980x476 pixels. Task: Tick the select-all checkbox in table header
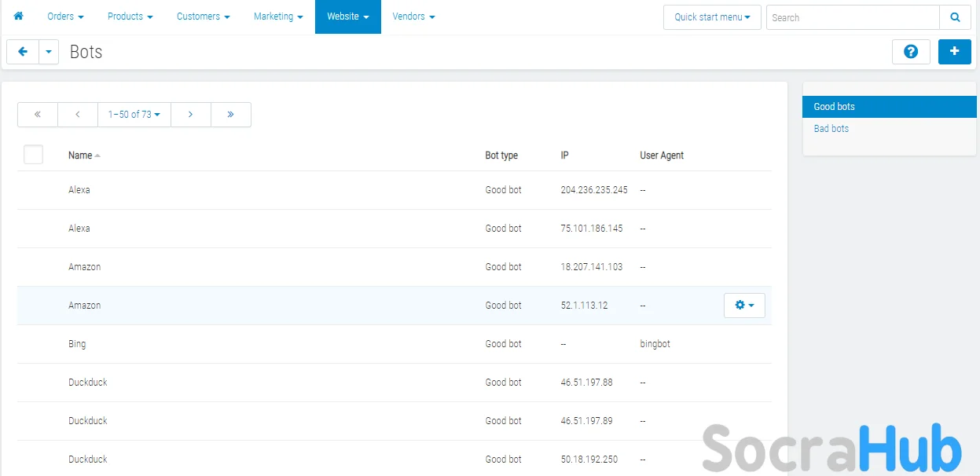[x=33, y=155]
